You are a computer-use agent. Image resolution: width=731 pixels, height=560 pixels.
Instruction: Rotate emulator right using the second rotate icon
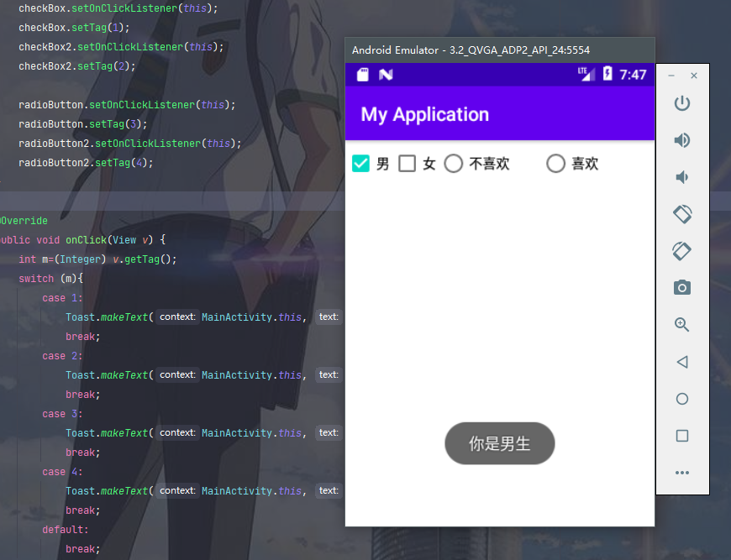pyautogui.click(x=682, y=251)
